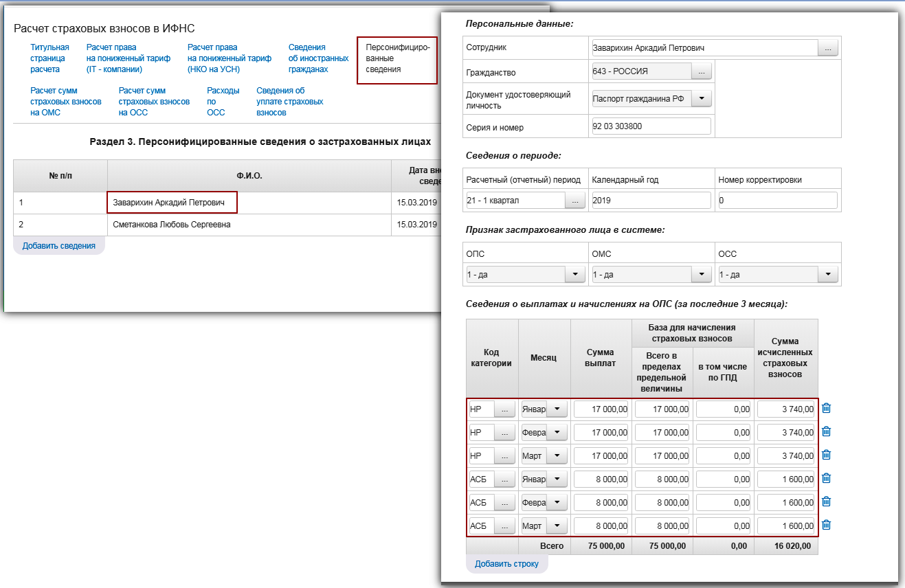Click the Код категории column header
The height and width of the screenshot is (588, 905).
pos(492,358)
